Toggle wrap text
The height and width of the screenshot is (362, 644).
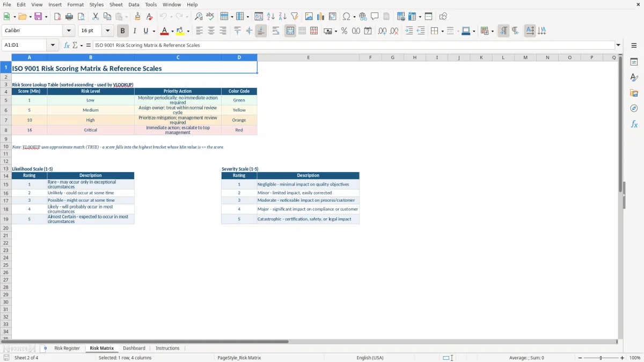pos(276,31)
